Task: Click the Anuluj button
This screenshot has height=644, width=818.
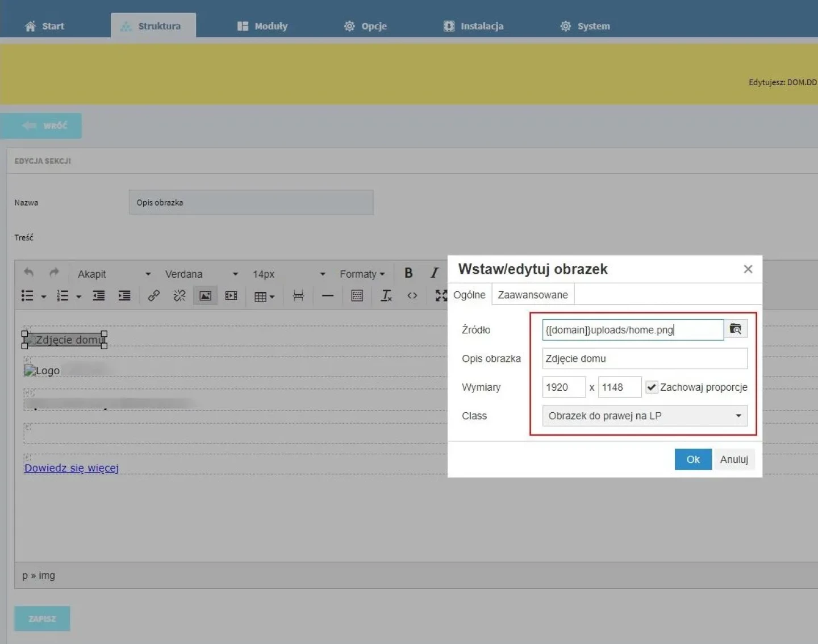Action: [x=734, y=459]
